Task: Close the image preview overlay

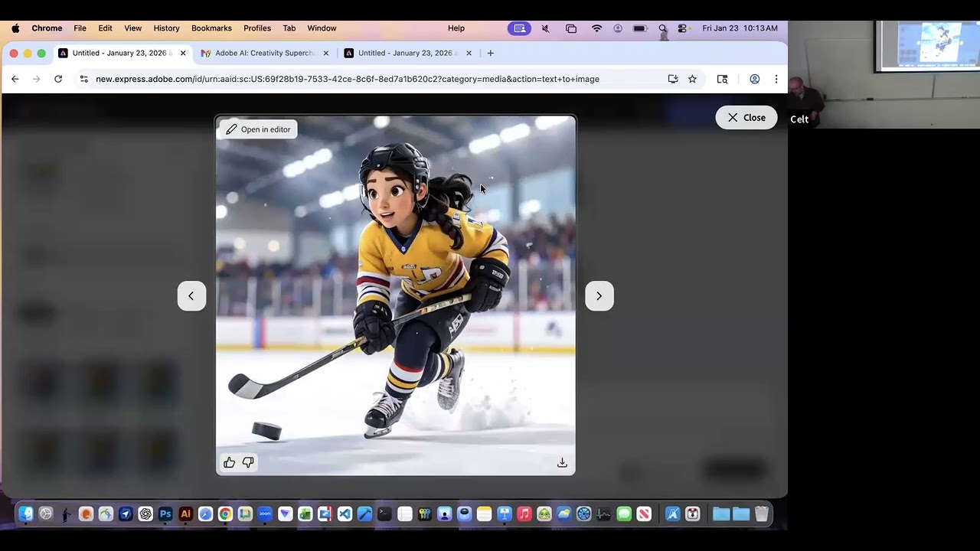Action: coord(746,117)
